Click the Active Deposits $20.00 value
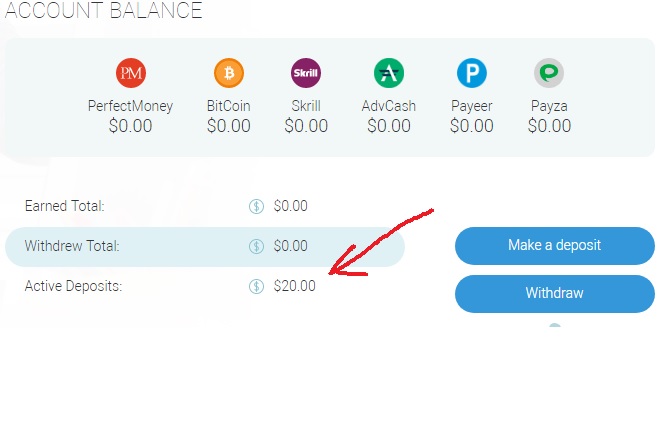This screenshot has width=671, height=439. [x=294, y=286]
